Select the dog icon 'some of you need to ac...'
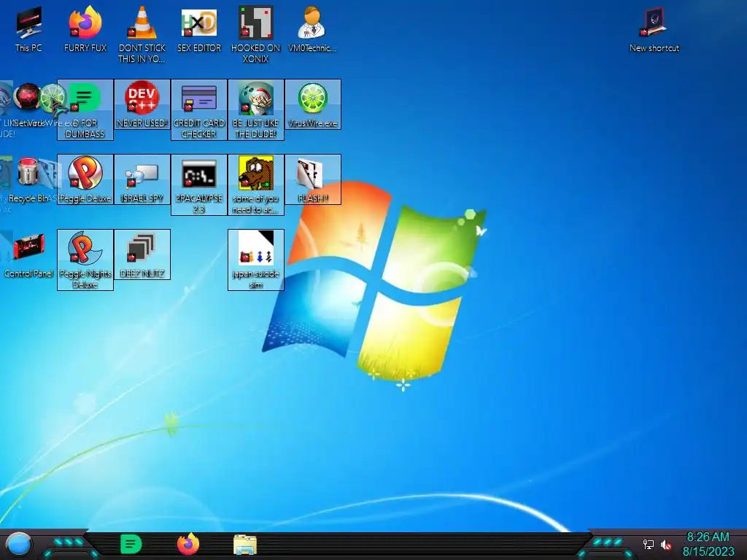The height and width of the screenshot is (560, 747). tap(256, 184)
